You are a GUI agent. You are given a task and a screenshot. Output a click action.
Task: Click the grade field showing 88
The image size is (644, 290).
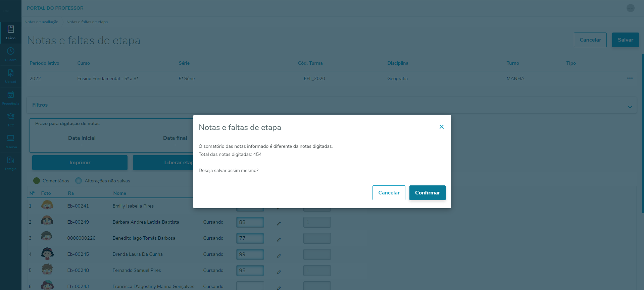coord(250,222)
